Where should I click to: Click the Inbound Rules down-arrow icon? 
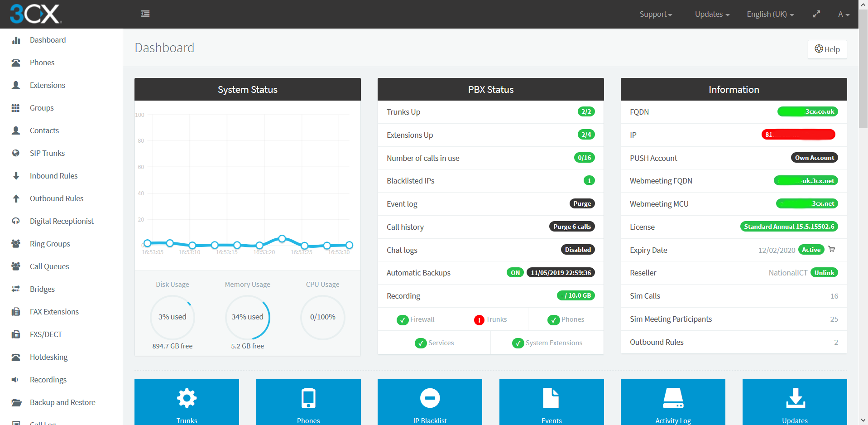pyautogui.click(x=16, y=176)
